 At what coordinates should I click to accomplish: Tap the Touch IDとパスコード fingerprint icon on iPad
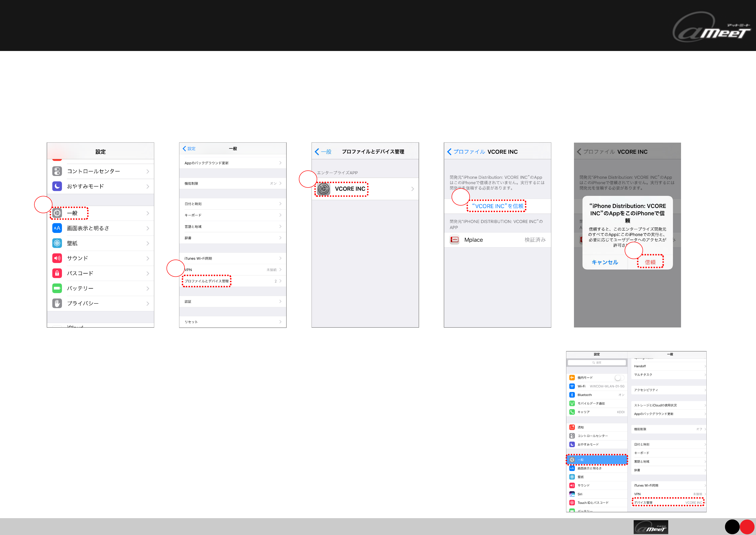572,503
